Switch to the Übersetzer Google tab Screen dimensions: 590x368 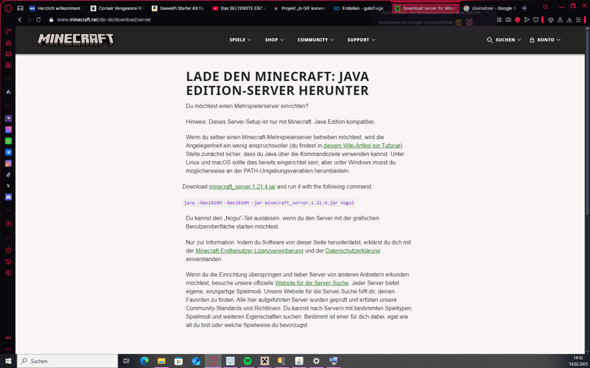point(489,8)
